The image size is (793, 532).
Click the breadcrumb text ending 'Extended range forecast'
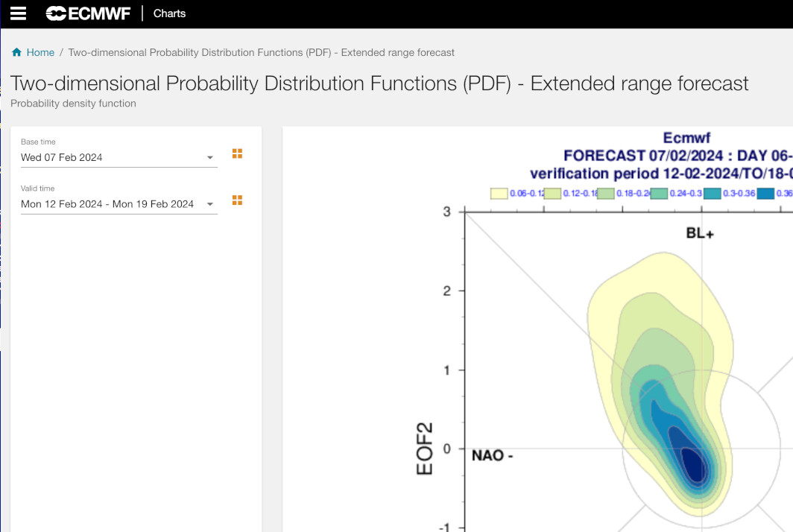(x=262, y=53)
